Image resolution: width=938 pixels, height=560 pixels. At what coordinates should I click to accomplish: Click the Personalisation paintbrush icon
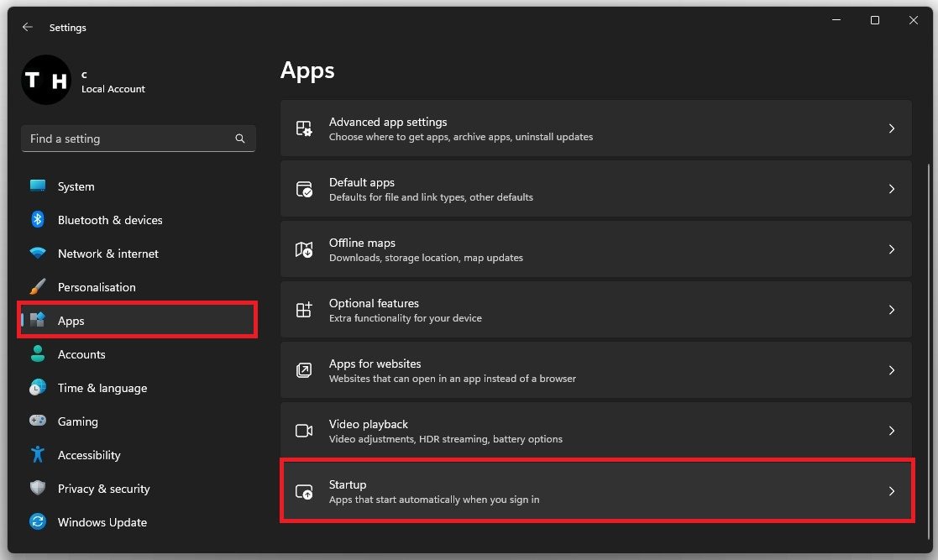pyautogui.click(x=38, y=287)
